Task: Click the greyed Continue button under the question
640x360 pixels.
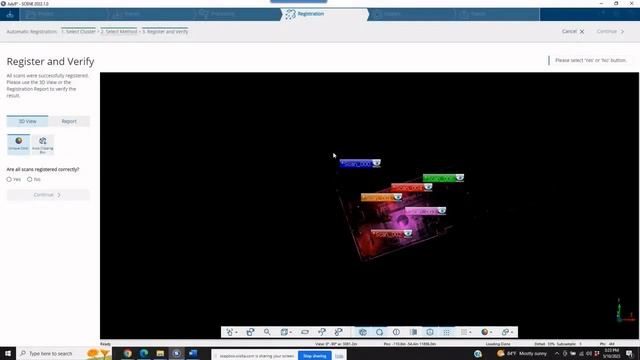Action: 48,195
